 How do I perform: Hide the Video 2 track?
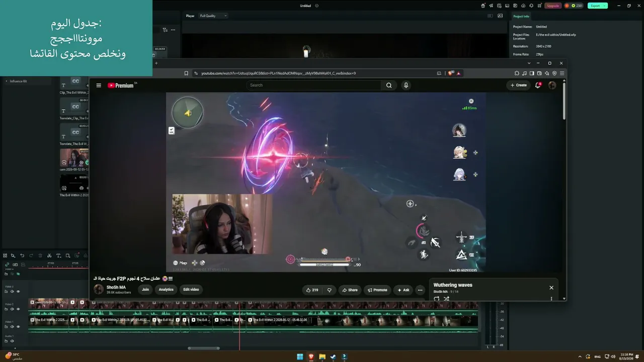(18, 309)
